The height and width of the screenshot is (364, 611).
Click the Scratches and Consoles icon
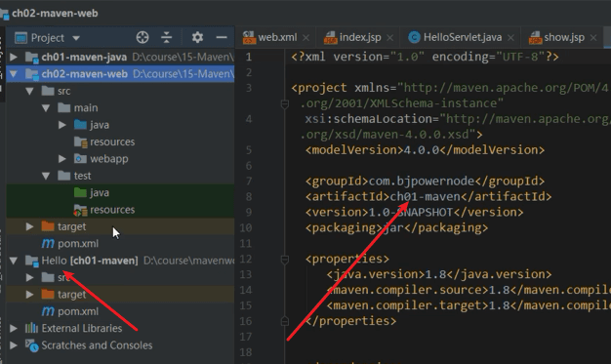pyautogui.click(x=31, y=345)
